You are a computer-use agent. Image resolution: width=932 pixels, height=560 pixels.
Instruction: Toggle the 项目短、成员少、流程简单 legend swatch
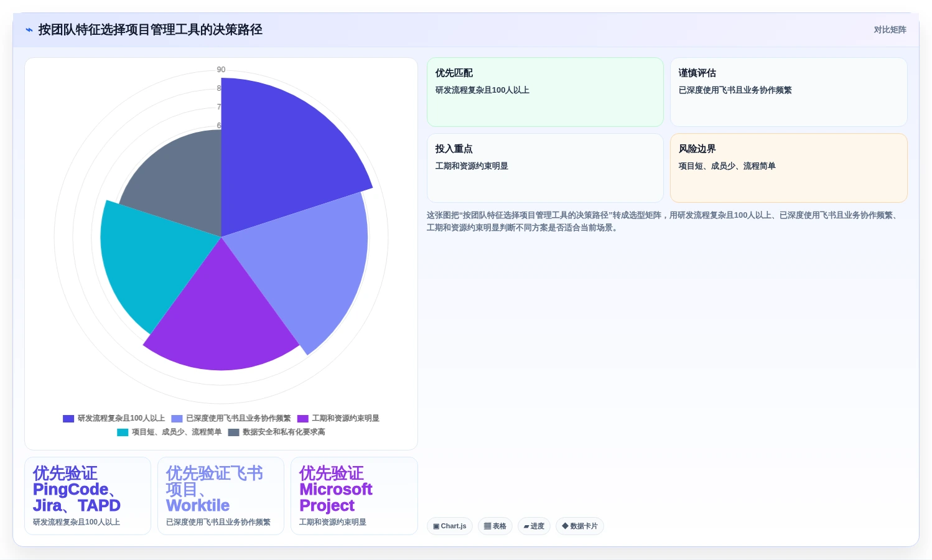(123, 432)
